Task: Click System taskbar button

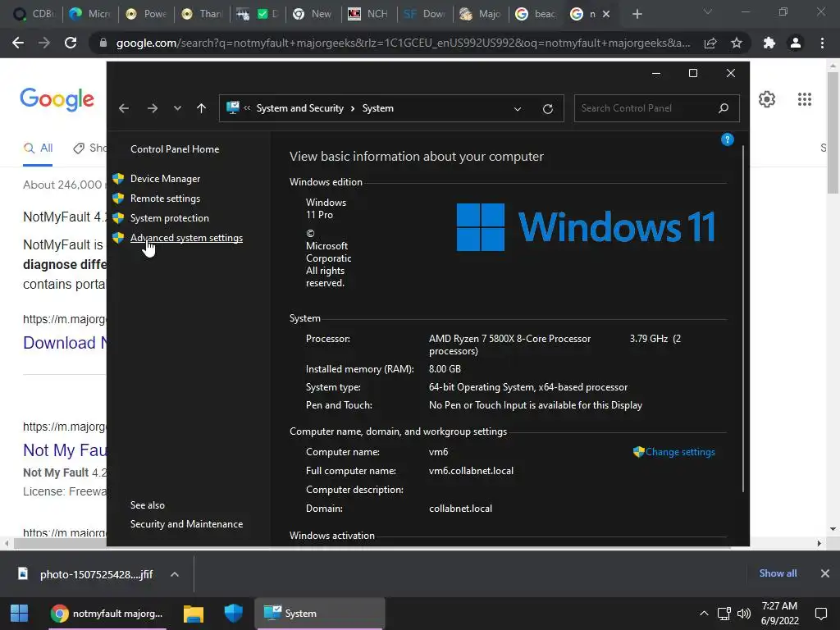Action: pos(321,614)
